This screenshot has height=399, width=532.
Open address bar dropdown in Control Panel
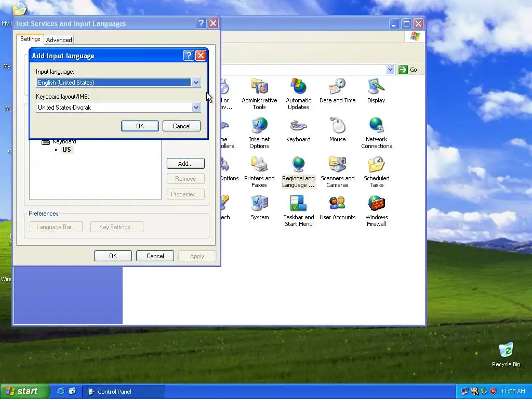[x=390, y=70]
